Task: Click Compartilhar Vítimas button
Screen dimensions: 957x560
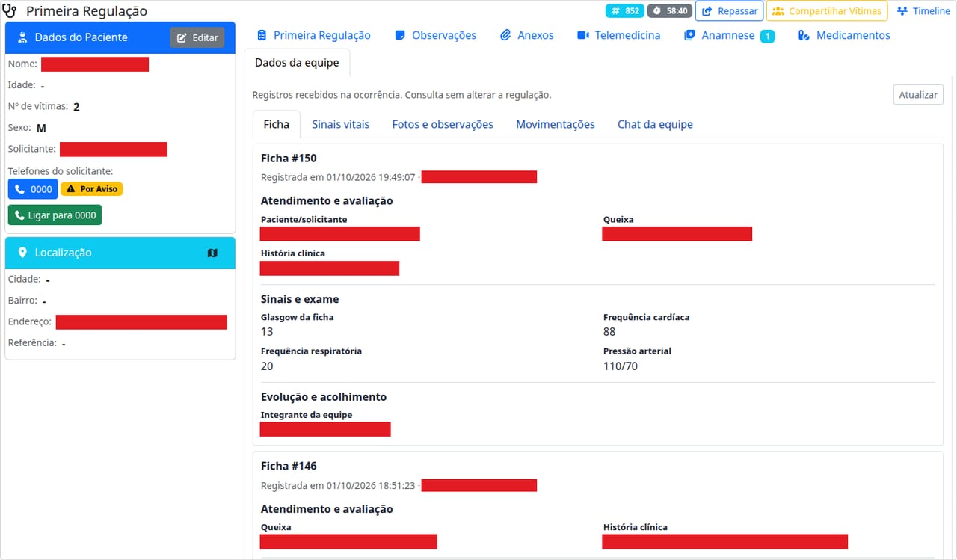Action: pos(827,11)
